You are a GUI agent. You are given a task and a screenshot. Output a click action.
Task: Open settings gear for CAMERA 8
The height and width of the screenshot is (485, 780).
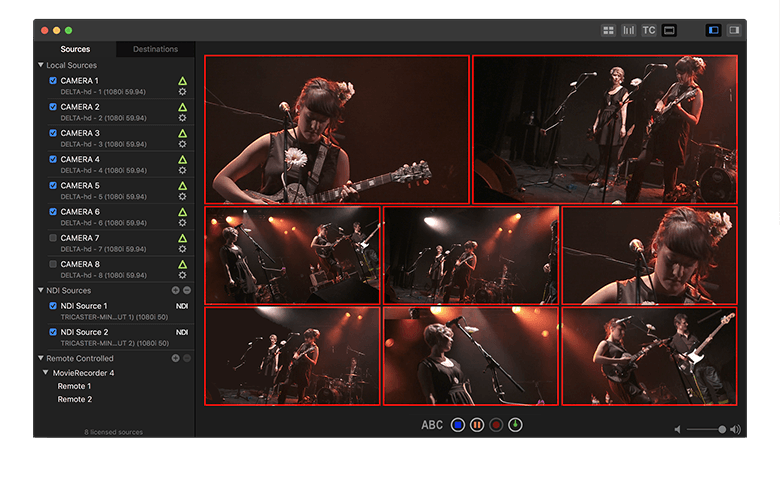pyautogui.click(x=183, y=275)
